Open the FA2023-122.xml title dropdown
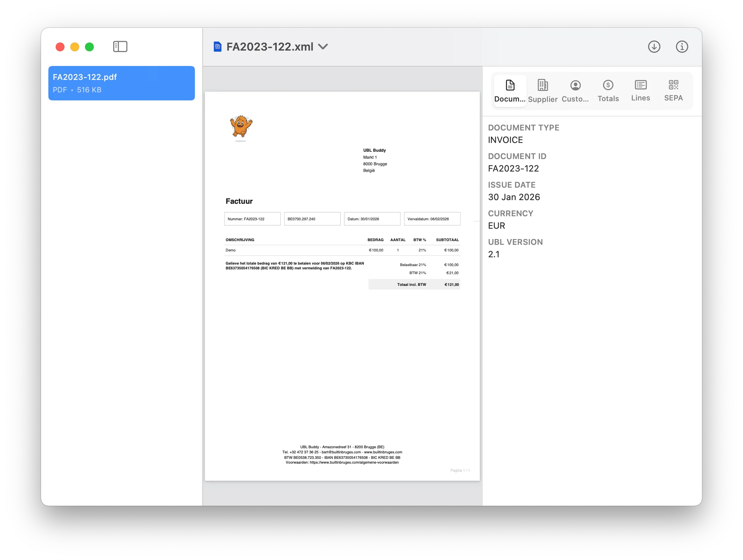Screen dimensions: 743x560 click(x=323, y=47)
